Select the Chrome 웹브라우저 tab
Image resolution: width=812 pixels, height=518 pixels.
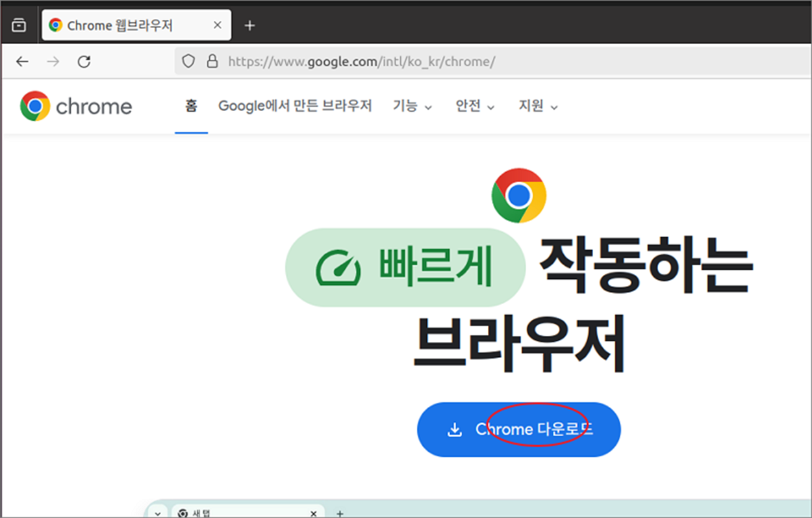pos(136,25)
